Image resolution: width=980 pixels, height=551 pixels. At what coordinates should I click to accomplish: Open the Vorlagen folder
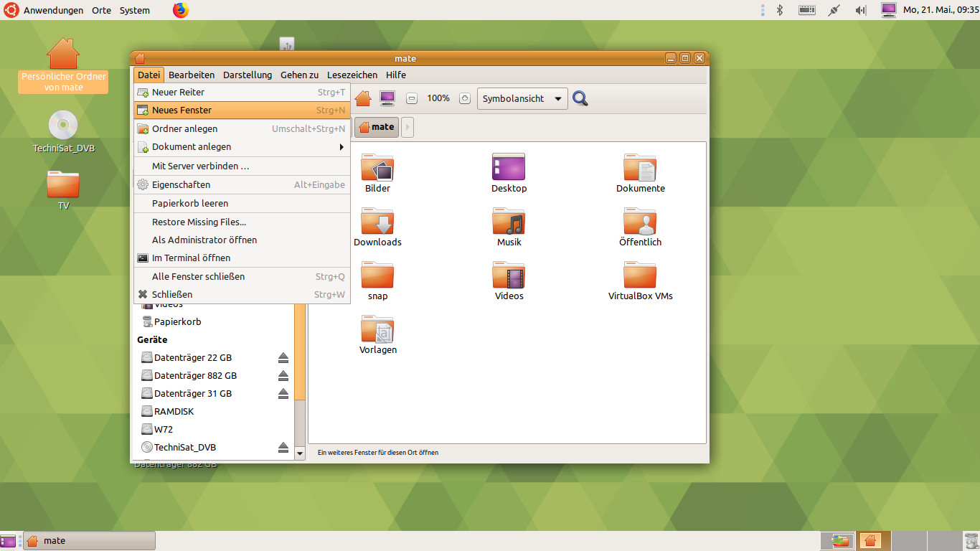coord(377,334)
